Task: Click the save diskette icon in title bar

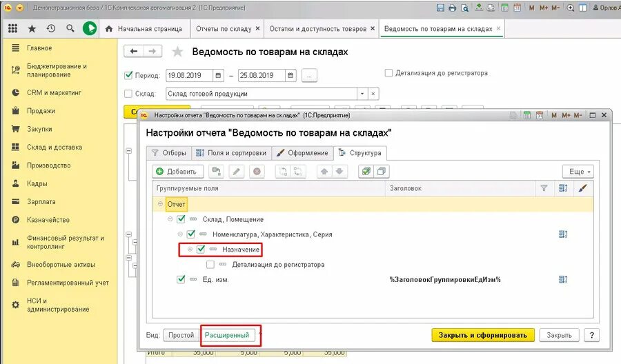Action: tap(440, 8)
